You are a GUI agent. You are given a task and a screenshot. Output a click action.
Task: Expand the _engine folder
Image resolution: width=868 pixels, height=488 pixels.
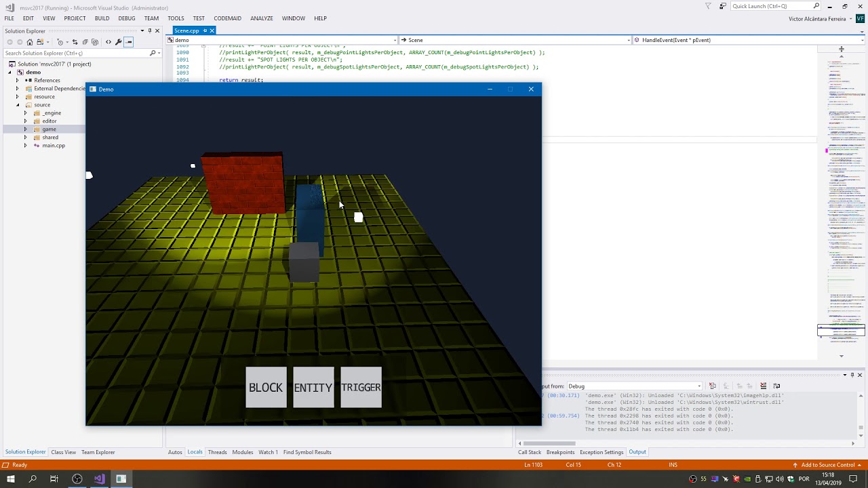pos(26,113)
